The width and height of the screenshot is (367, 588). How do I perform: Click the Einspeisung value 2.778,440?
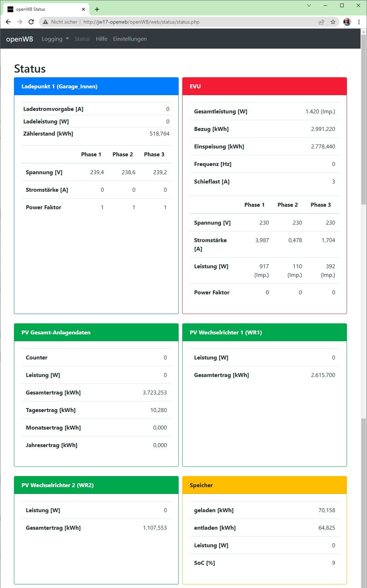coord(323,147)
